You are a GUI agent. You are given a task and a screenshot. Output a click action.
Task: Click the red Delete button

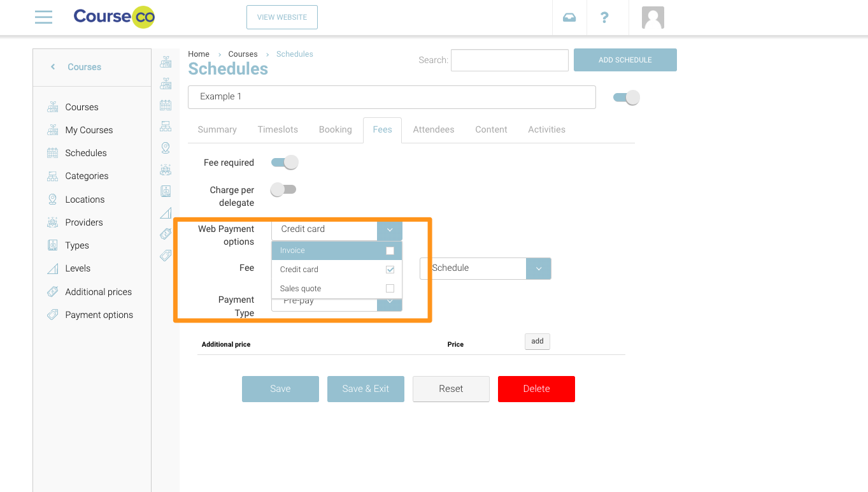[536, 389]
